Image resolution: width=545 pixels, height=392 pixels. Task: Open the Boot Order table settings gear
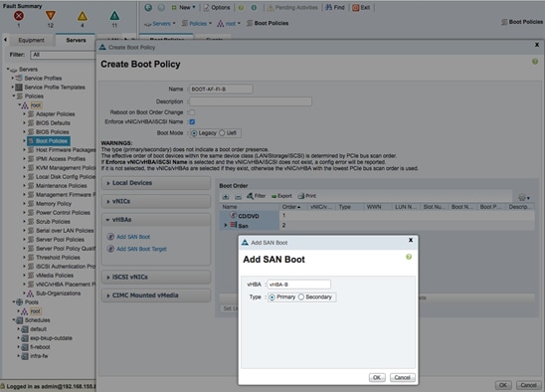[x=524, y=198]
